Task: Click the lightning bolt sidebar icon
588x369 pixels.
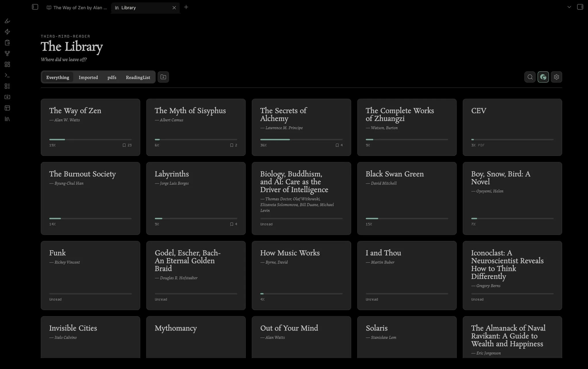Action: [7, 32]
